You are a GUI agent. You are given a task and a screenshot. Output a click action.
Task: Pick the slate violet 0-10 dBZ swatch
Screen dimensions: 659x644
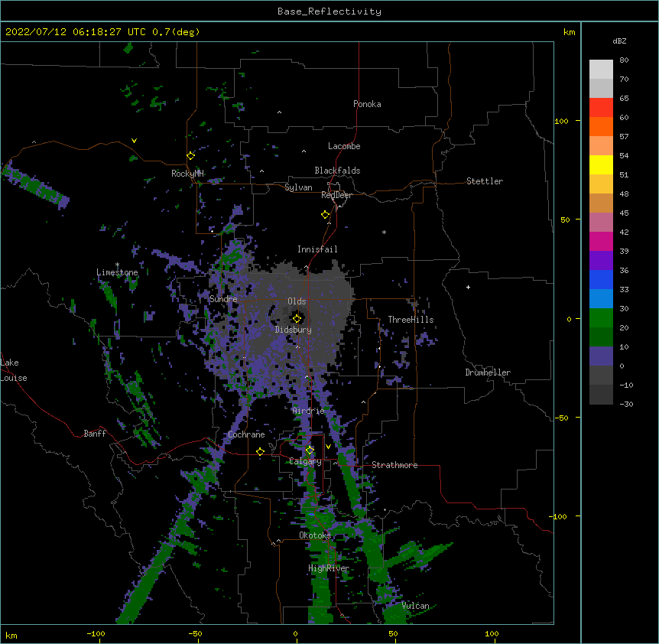601,356
